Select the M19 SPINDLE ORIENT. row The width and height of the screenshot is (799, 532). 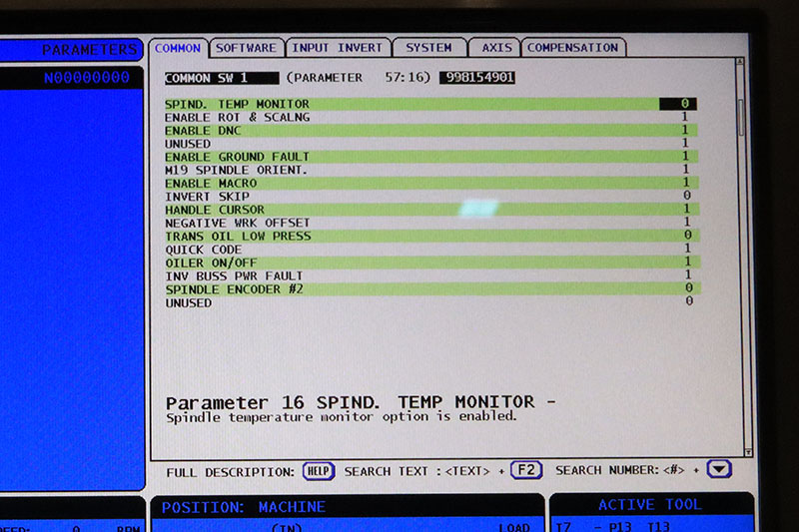click(x=431, y=170)
